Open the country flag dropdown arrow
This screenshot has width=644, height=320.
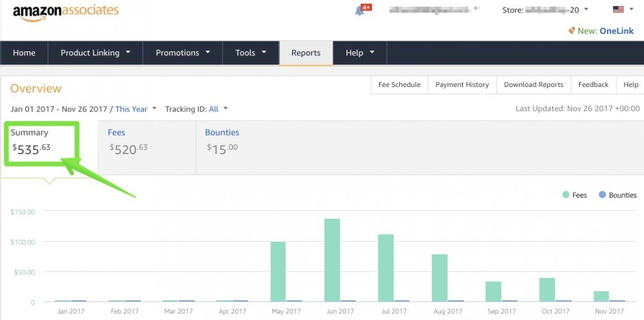(x=632, y=9)
